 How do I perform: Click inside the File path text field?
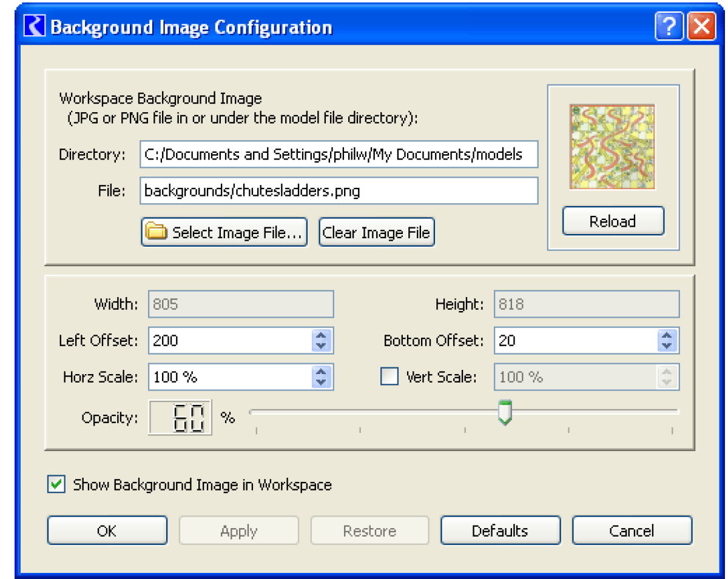[339, 191]
